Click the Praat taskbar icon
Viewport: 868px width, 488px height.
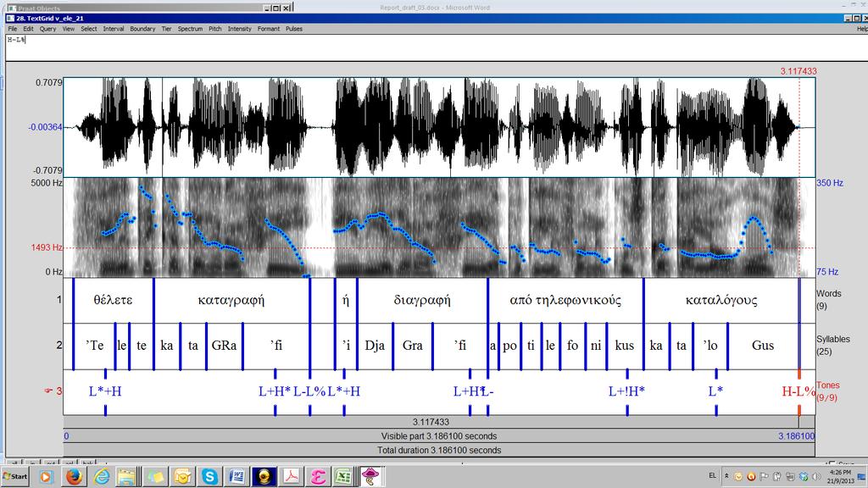370,476
